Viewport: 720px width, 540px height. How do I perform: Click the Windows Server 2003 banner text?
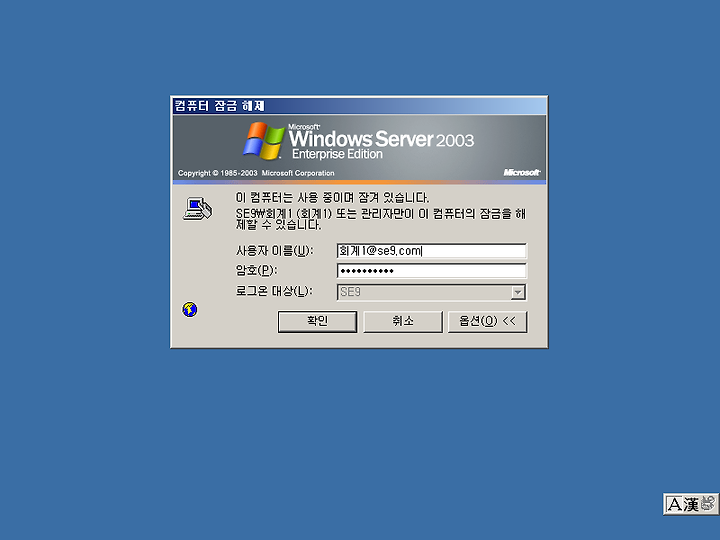pyautogui.click(x=381, y=139)
